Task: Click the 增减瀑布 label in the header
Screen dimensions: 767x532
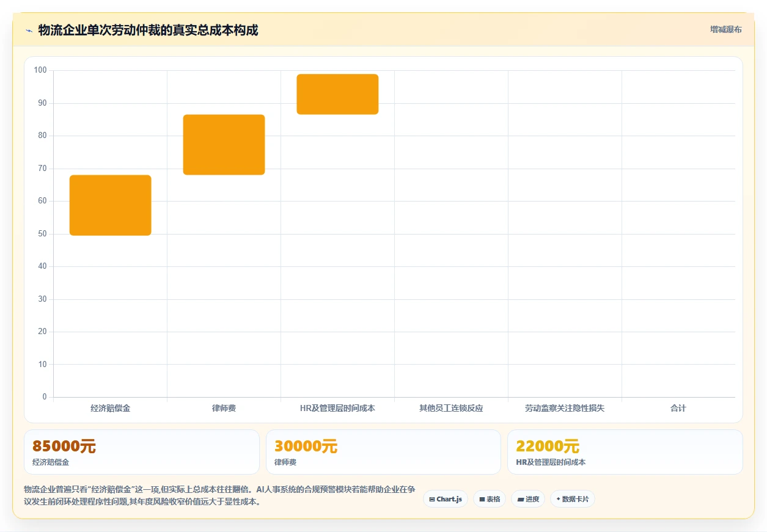Action: click(x=725, y=29)
